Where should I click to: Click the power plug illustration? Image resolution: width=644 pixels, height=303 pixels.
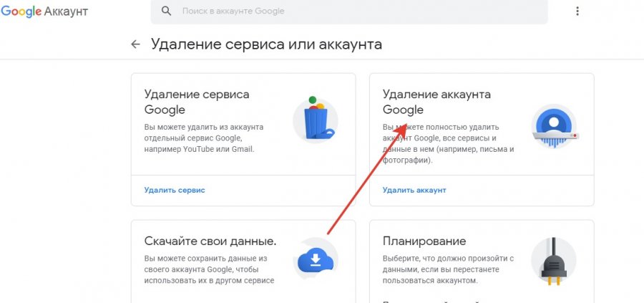pos(554,261)
